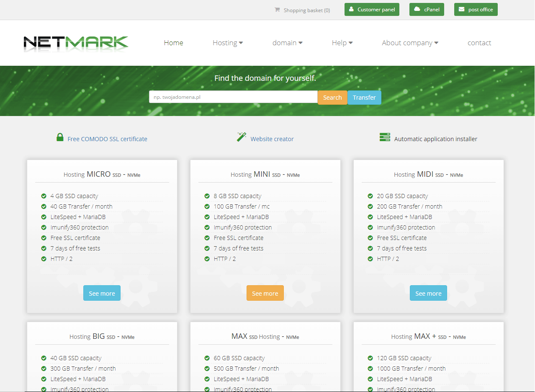Click the Hosting MAX + SSD - NVMe heading
This screenshot has width=535, height=392.
429,336
